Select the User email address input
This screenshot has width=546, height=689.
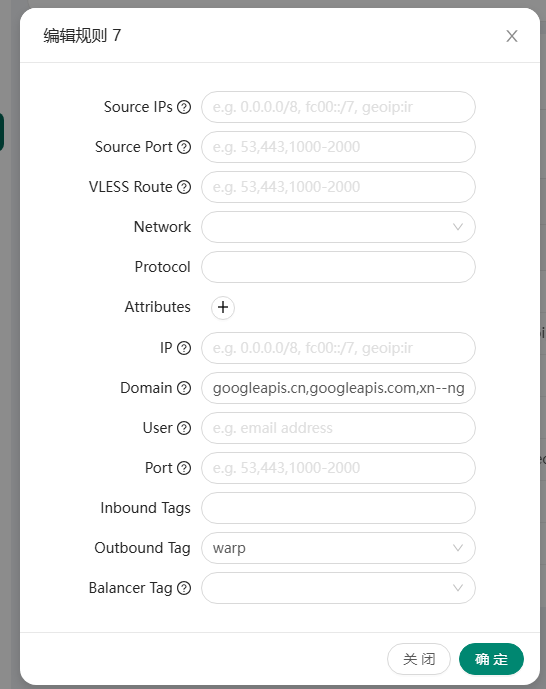pyautogui.click(x=338, y=428)
